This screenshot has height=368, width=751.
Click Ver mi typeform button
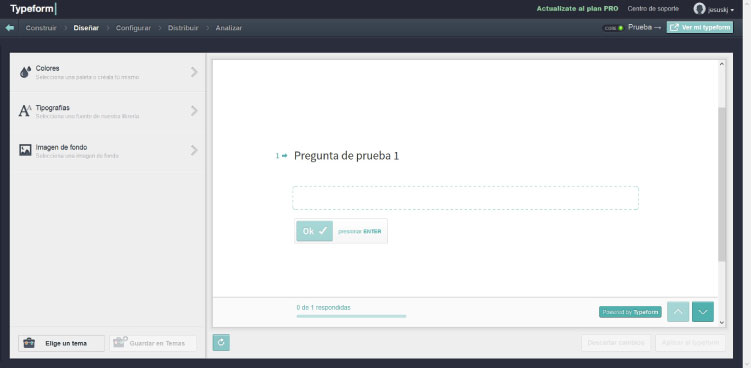click(x=700, y=27)
